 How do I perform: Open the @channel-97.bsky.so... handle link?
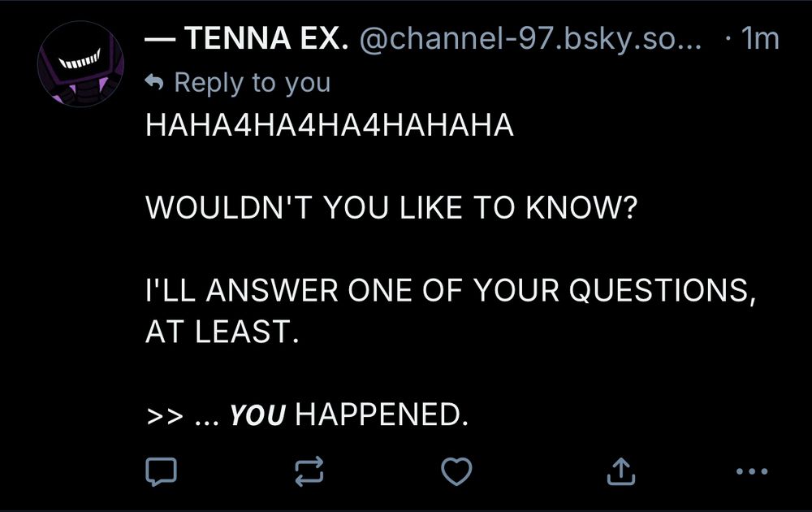[x=533, y=38]
